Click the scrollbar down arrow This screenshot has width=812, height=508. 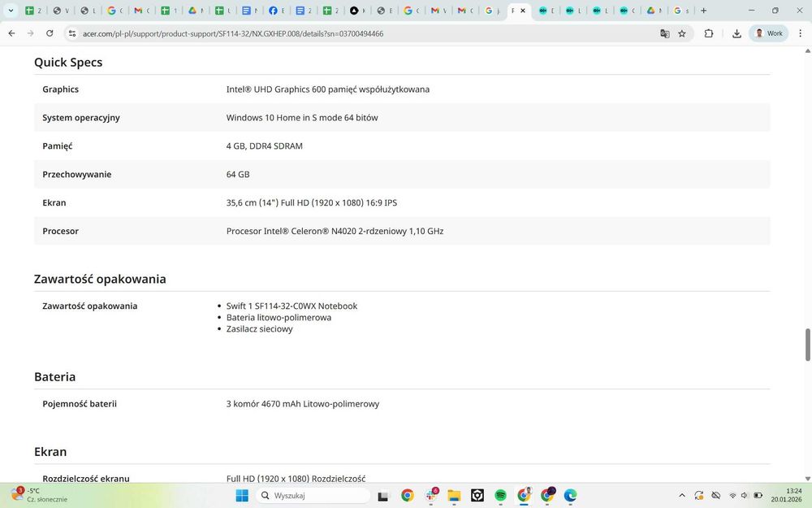[x=807, y=479]
